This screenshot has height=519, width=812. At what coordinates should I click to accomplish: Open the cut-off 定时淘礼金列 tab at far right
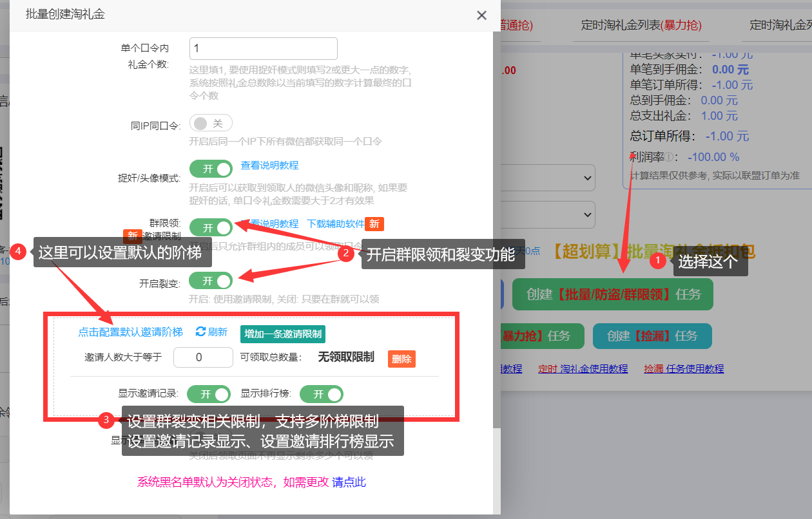780,25
